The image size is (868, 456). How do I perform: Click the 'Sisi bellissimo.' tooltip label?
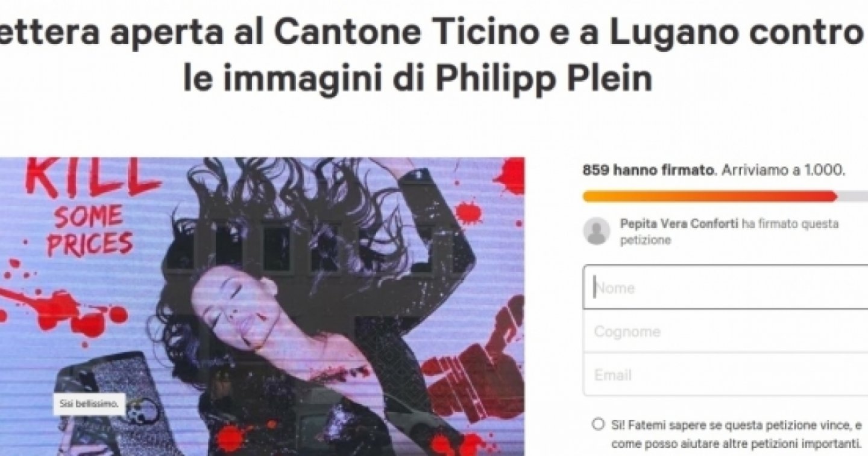point(89,404)
